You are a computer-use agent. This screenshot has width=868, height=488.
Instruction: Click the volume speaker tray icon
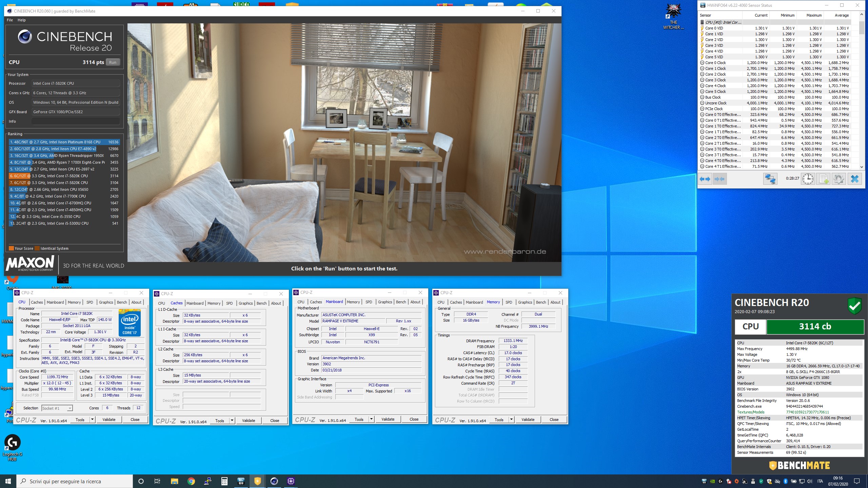[x=810, y=481]
